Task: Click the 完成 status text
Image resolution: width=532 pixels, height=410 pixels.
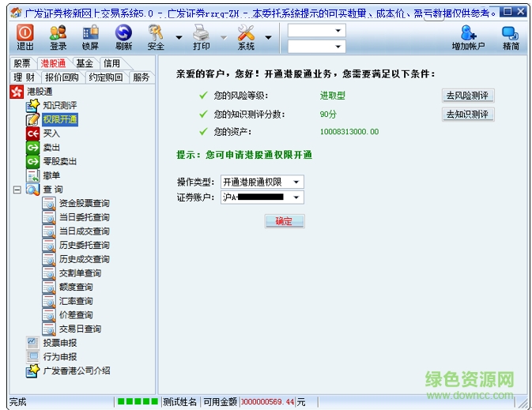Action: 18,402
